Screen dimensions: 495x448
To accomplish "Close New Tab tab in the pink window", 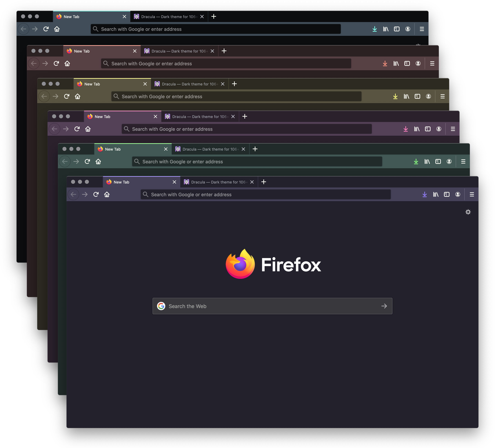I will 155,116.
